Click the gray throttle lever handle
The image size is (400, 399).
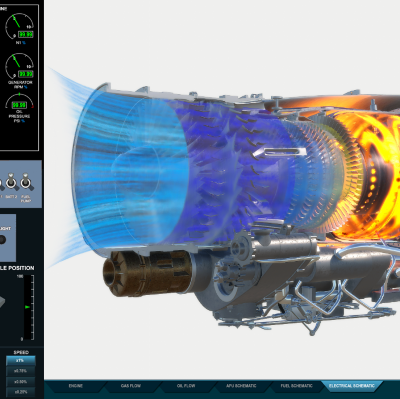coord(2,302)
